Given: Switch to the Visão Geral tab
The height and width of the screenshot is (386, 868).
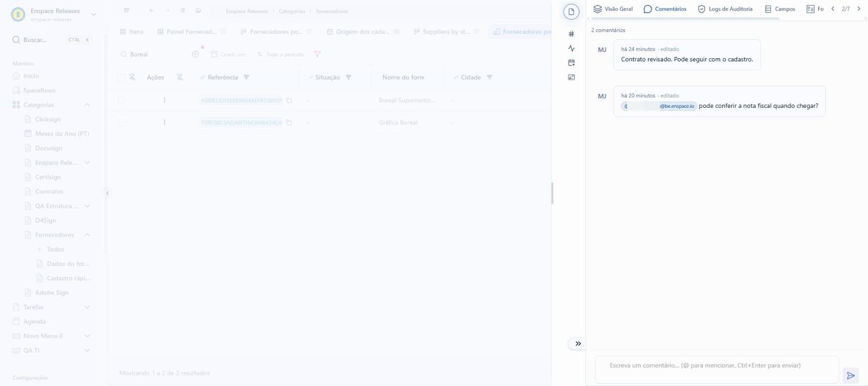Looking at the screenshot, I should 613,9.
